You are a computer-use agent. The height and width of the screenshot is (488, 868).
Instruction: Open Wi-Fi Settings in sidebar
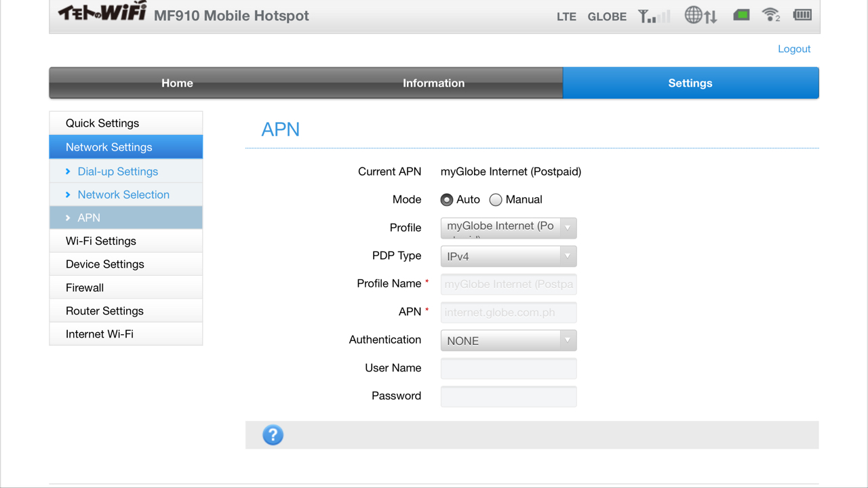(126, 241)
